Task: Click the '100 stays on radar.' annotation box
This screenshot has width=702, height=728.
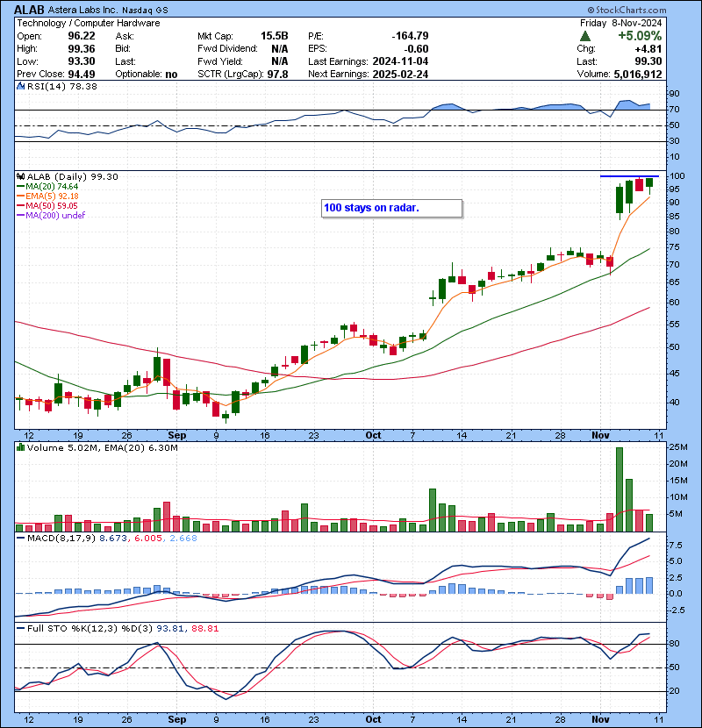Action: pyautogui.click(x=391, y=208)
